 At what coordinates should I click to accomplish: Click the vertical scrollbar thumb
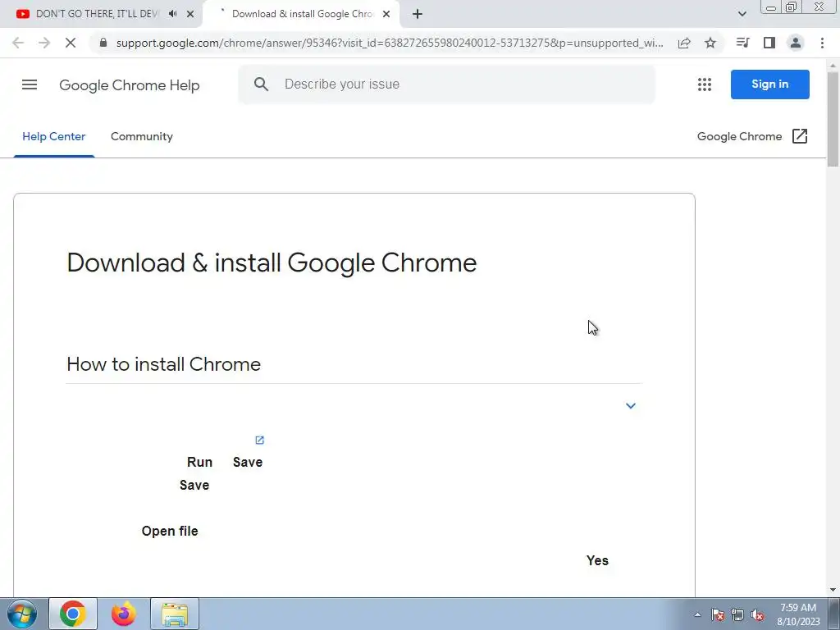click(x=833, y=119)
